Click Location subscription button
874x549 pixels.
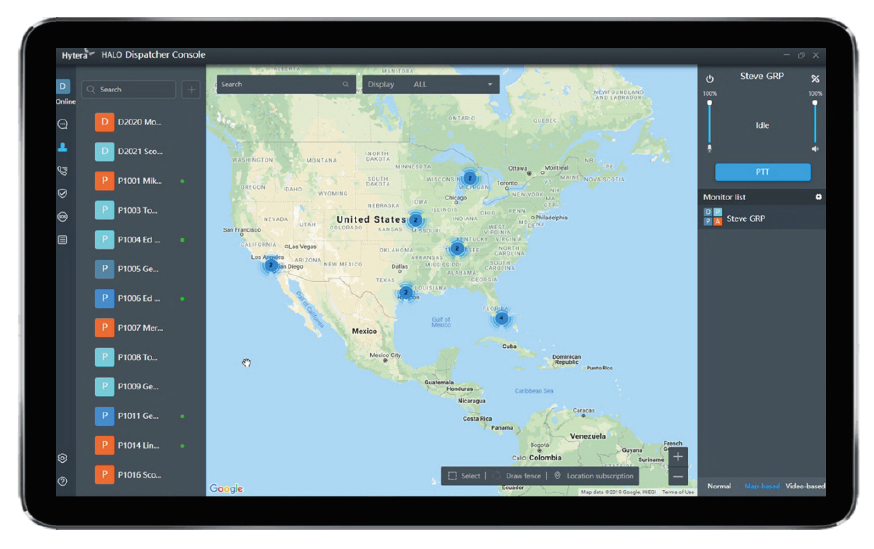[594, 476]
